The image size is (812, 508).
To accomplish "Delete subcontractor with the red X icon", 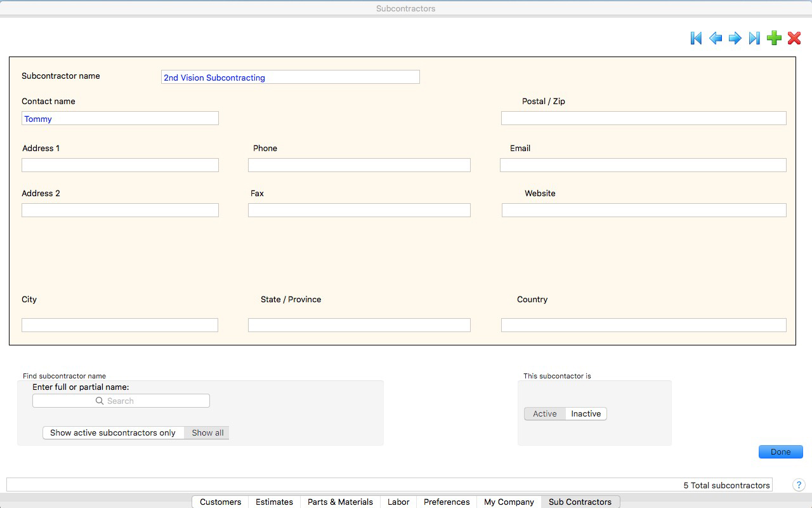I will (x=794, y=38).
